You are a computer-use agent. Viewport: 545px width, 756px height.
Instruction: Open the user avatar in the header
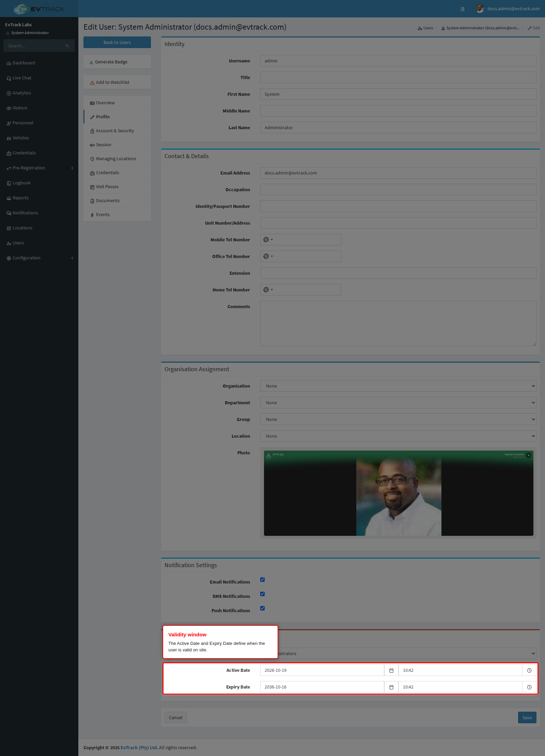click(x=480, y=9)
